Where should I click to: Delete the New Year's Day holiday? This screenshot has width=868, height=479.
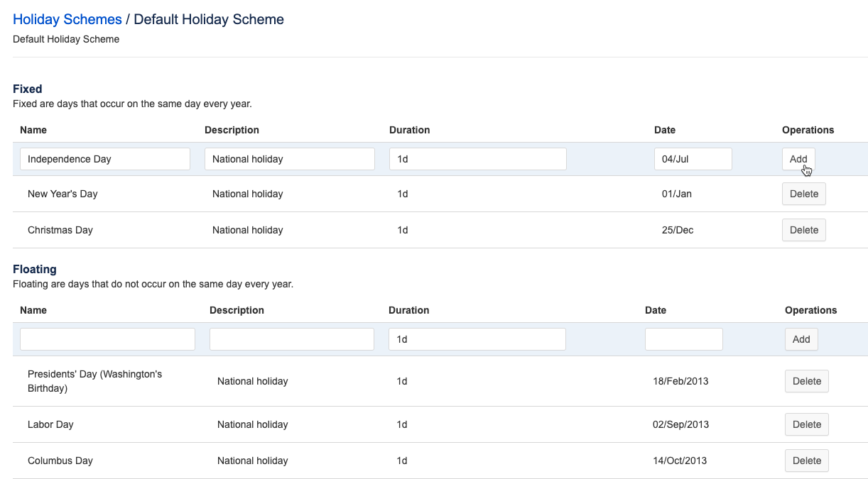pyautogui.click(x=803, y=194)
